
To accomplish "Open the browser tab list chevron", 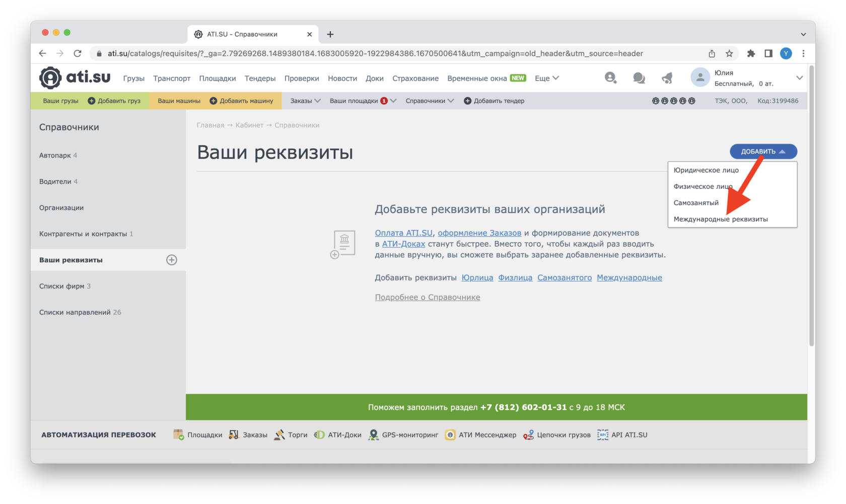I will tap(804, 34).
